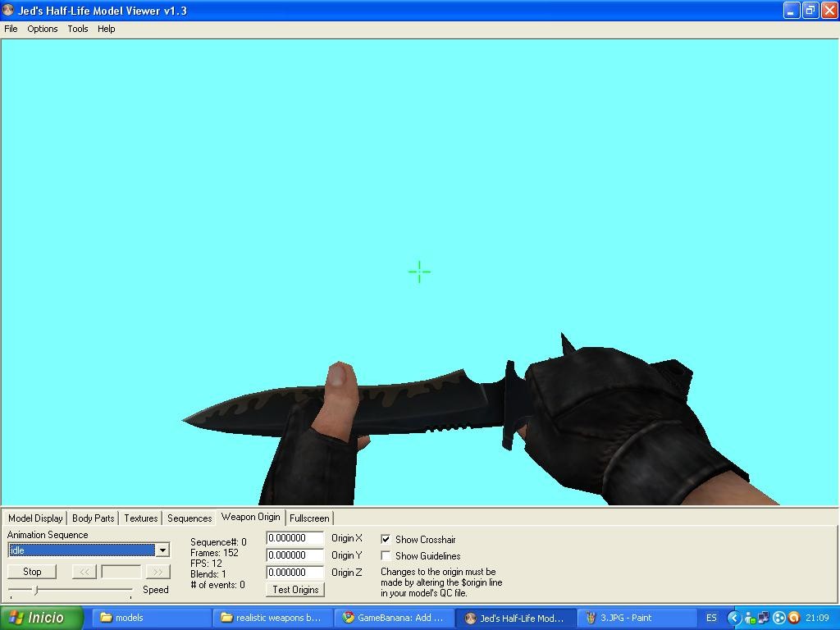The image size is (840, 630).
Task: Switch to the Model Display tab
Action: [34, 518]
